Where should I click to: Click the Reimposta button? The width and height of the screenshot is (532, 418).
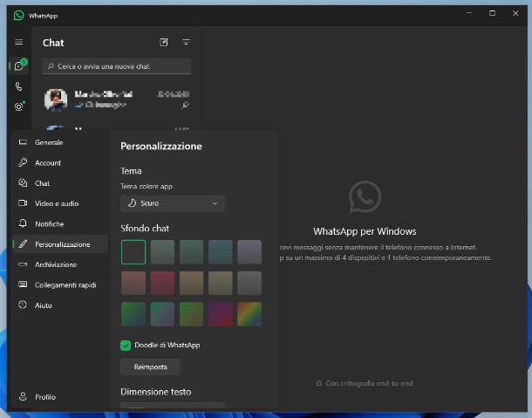[150, 367]
